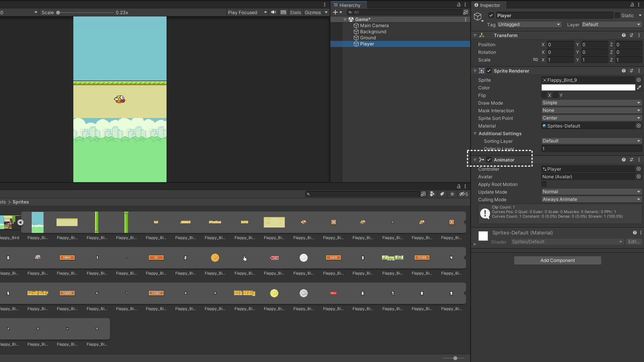Collapse Additional Settings foldout

tap(475, 133)
